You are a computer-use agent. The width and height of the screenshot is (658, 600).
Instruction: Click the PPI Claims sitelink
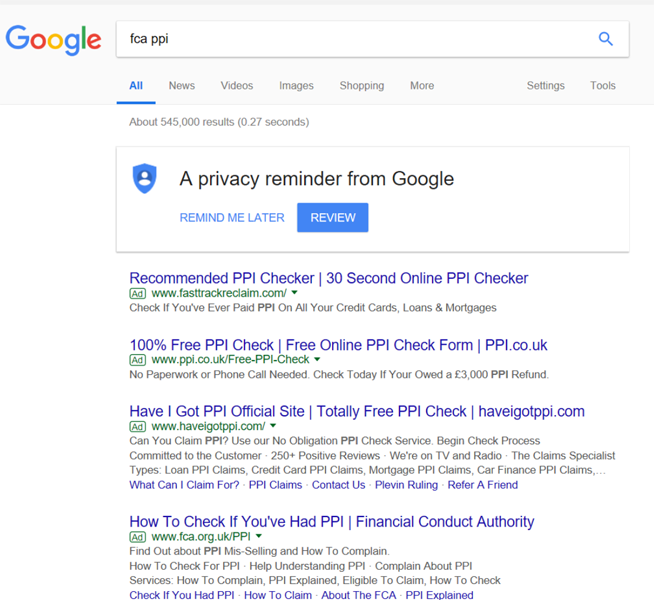[275, 485]
